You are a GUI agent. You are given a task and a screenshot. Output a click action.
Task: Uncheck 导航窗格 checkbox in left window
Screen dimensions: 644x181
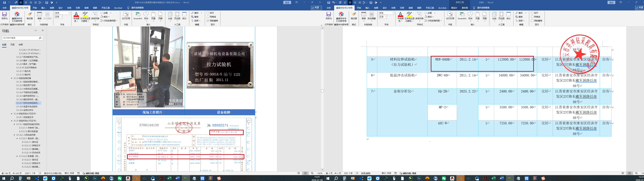[208, 21]
